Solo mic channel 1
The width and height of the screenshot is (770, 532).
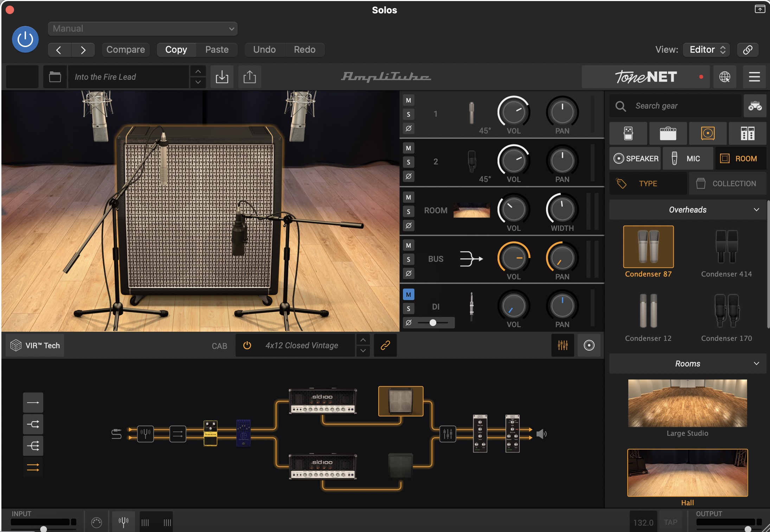point(408,114)
